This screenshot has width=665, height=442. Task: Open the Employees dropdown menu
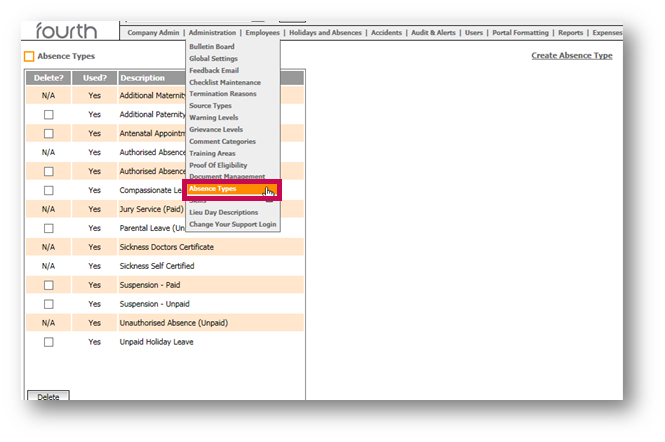pos(262,33)
